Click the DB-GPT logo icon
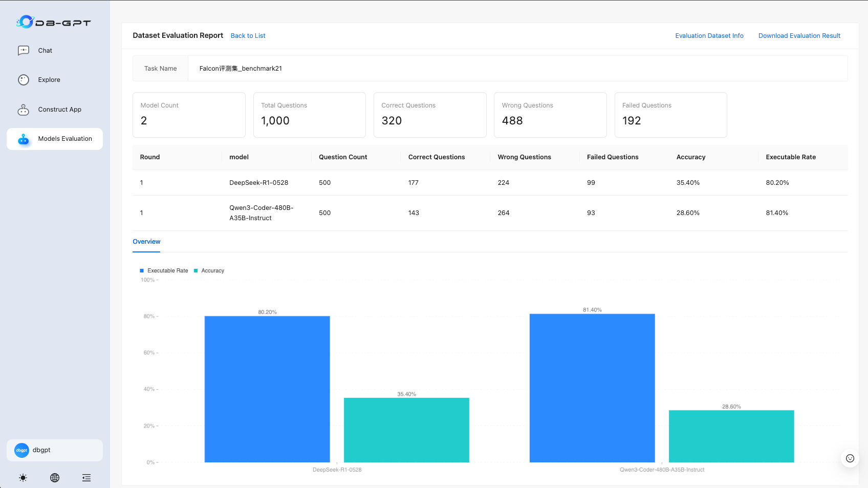This screenshot has width=868, height=488. click(25, 22)
